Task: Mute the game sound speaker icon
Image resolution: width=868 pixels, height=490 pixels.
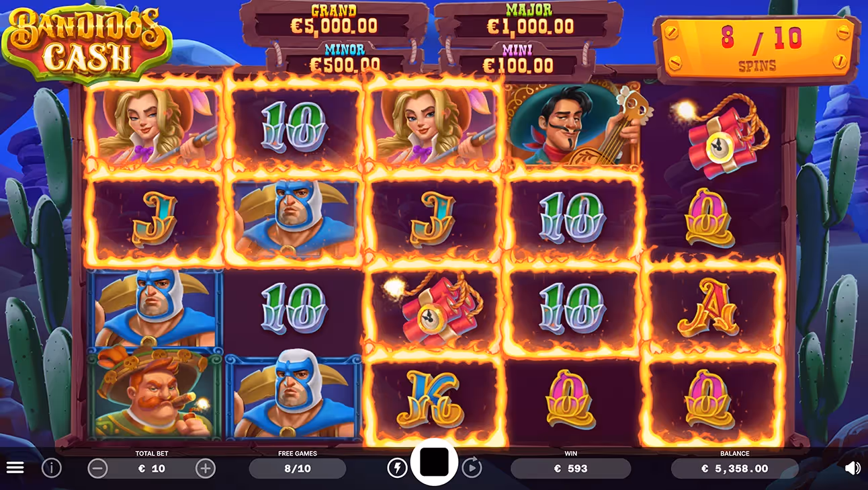Action: (x=852, y=468)
